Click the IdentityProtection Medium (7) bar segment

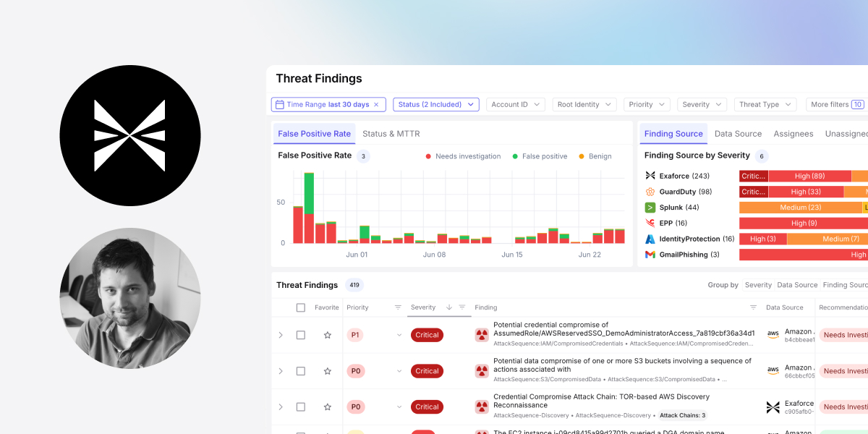[x=827, y=239]
